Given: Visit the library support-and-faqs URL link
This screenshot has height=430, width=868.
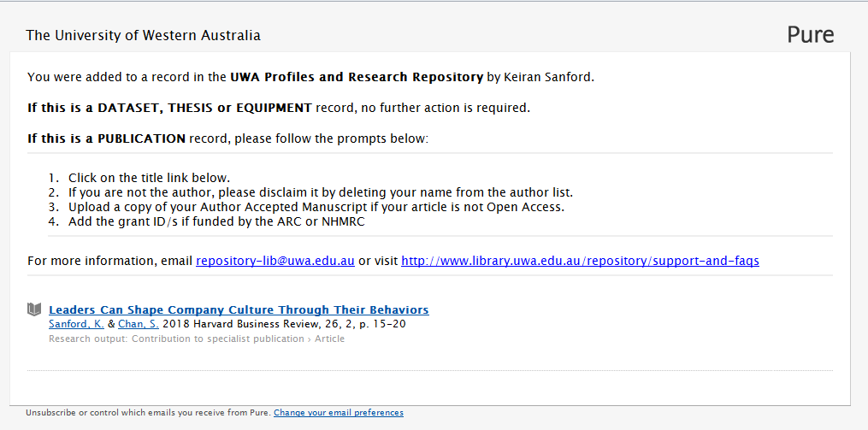Looking at the screenshot, I should click(580, 261).
